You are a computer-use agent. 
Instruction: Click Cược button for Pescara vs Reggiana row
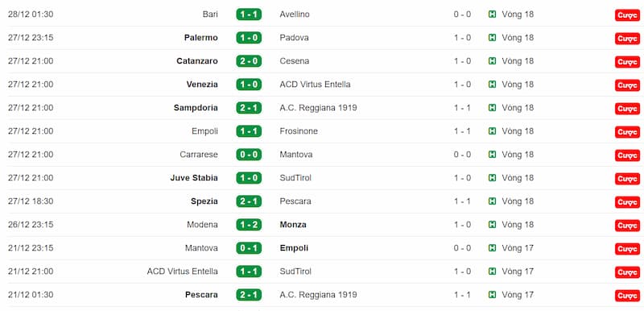627,296
